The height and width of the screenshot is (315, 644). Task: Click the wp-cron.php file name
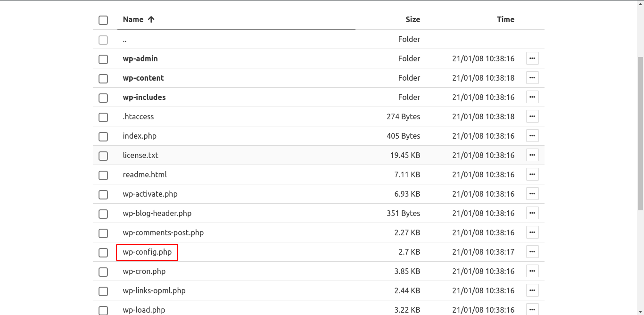point(144,271)
